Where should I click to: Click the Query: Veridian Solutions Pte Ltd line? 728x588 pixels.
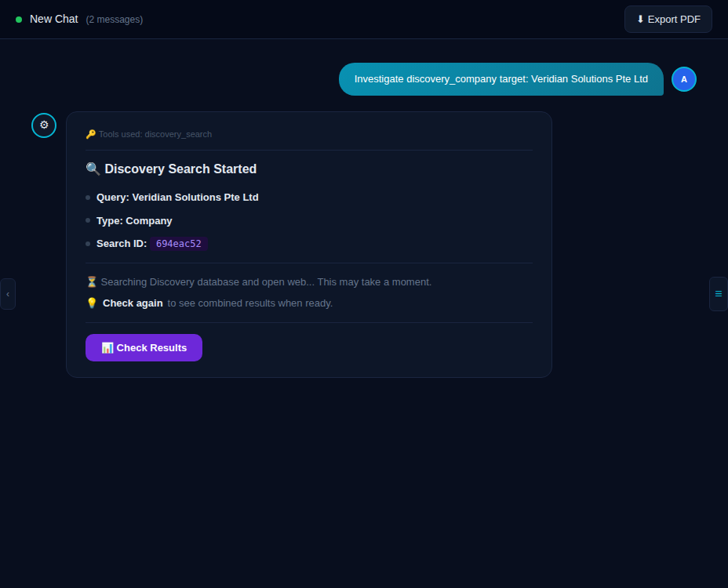(177, 198)
